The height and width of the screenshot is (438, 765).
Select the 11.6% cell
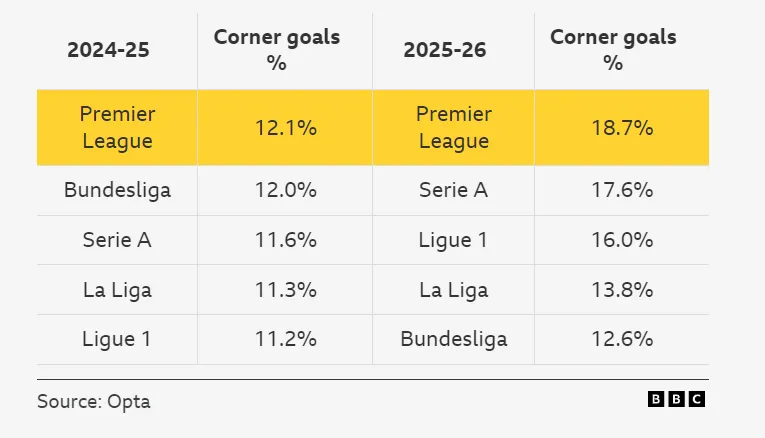pos(284,240)
